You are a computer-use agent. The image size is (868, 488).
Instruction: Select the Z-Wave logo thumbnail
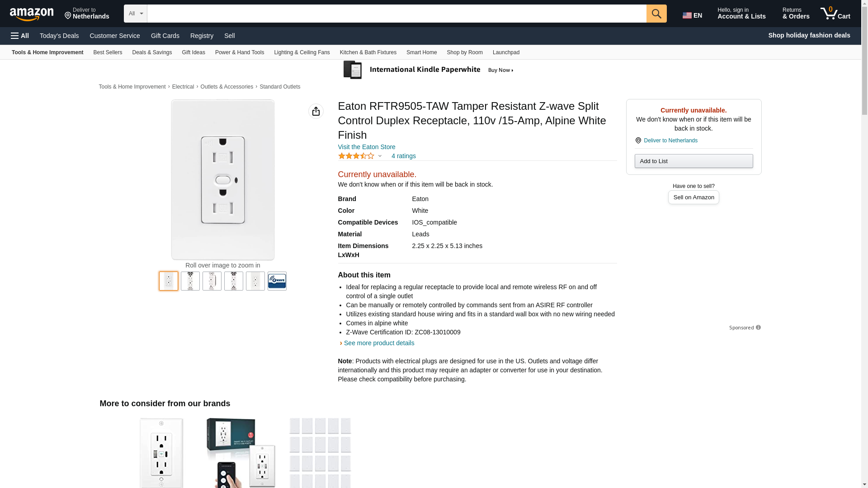coord(277,281)
